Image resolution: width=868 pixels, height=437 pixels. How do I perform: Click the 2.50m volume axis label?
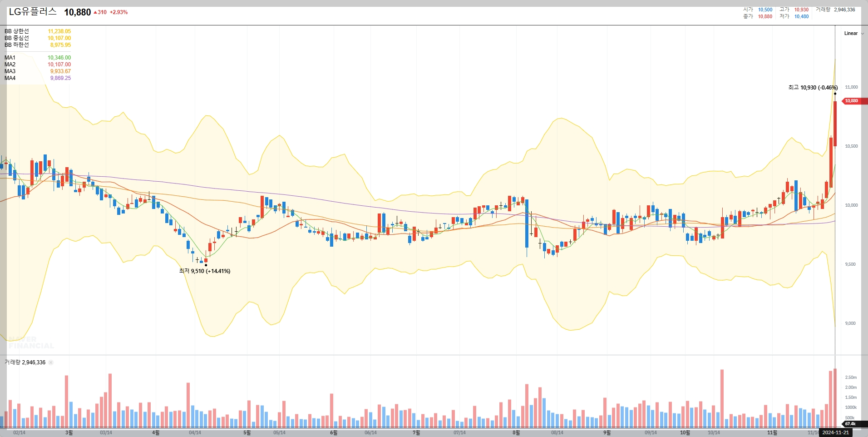tap(851, 377)
